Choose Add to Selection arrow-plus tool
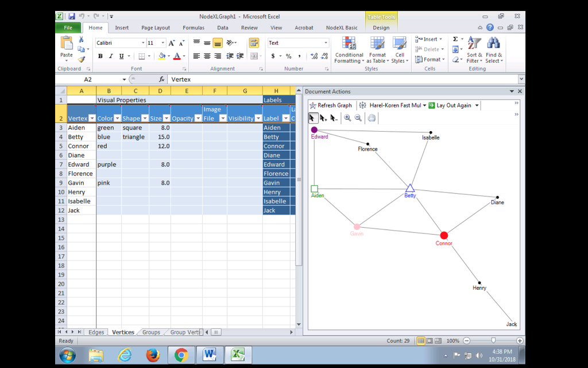The image size is (588, 368). (323, 118)
